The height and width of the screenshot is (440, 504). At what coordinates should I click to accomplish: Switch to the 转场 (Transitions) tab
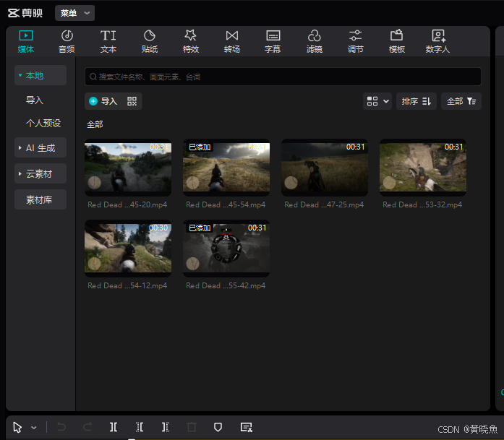point(231,41)
